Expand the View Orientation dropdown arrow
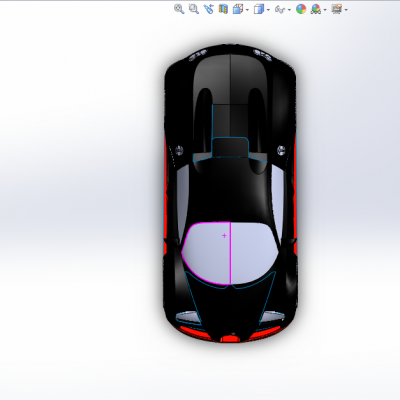Viewport: 400px width, 400px height. (247, 10)
